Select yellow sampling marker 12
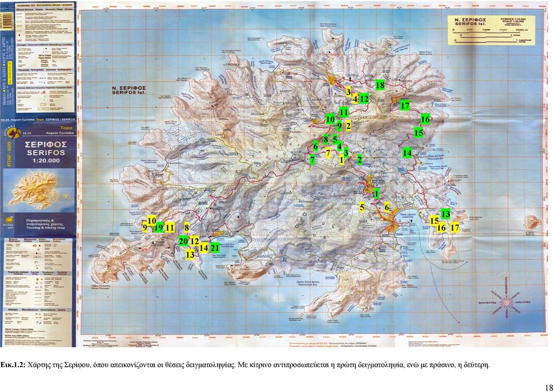Viewport: 553px width, 392px height. 195,242
